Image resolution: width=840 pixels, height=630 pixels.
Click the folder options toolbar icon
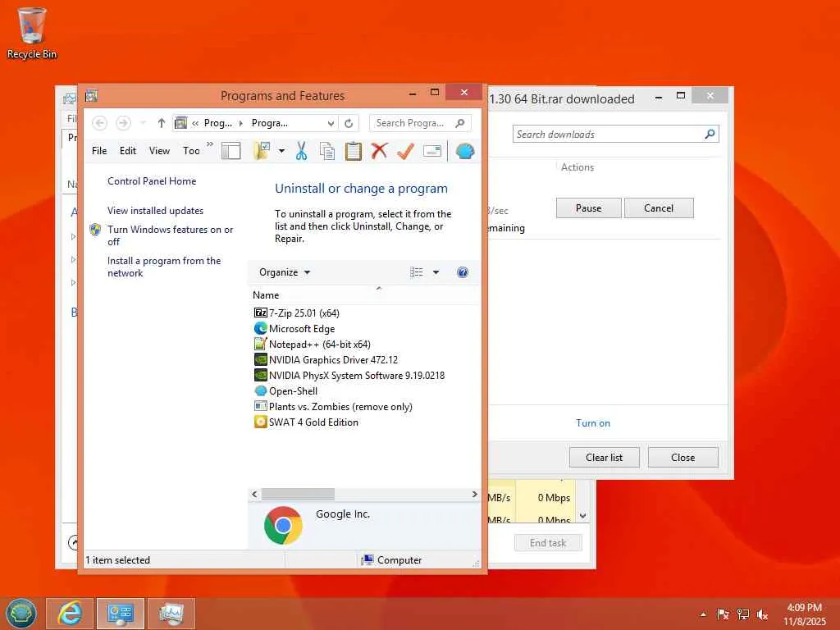coord(262,151)
